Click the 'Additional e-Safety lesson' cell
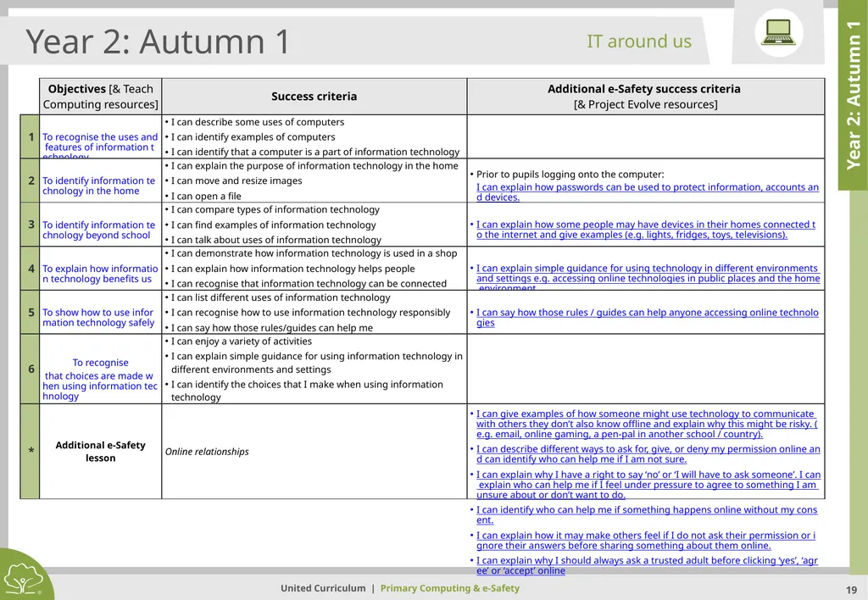Screen dimensions: 868x600 click(x=100, y=451)
